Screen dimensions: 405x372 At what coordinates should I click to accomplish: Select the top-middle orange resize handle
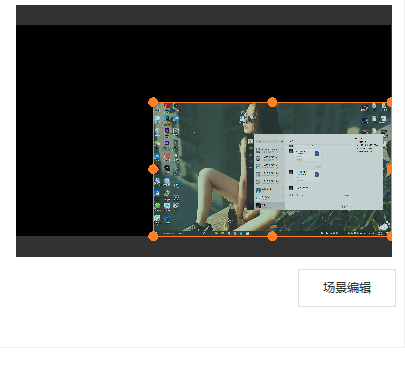272,102
